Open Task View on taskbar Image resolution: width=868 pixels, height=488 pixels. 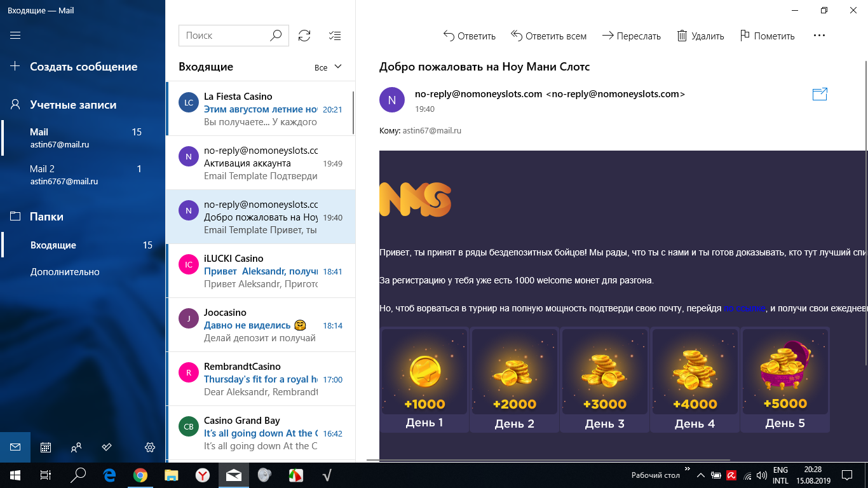pos(46,475)
